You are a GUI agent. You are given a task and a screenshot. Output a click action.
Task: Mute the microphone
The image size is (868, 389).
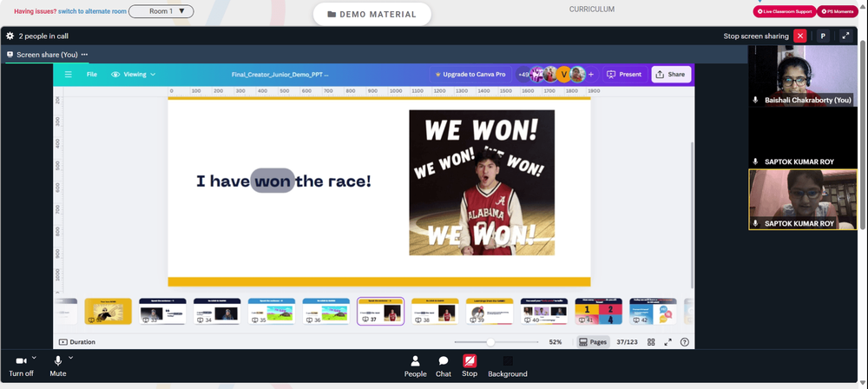[57, 366]
